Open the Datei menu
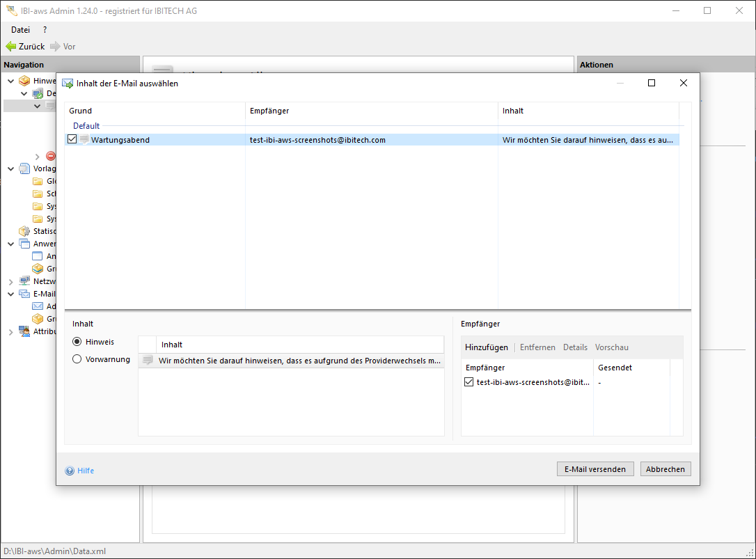The height and width of the screenshot is (559, 756). pos(21,29)
